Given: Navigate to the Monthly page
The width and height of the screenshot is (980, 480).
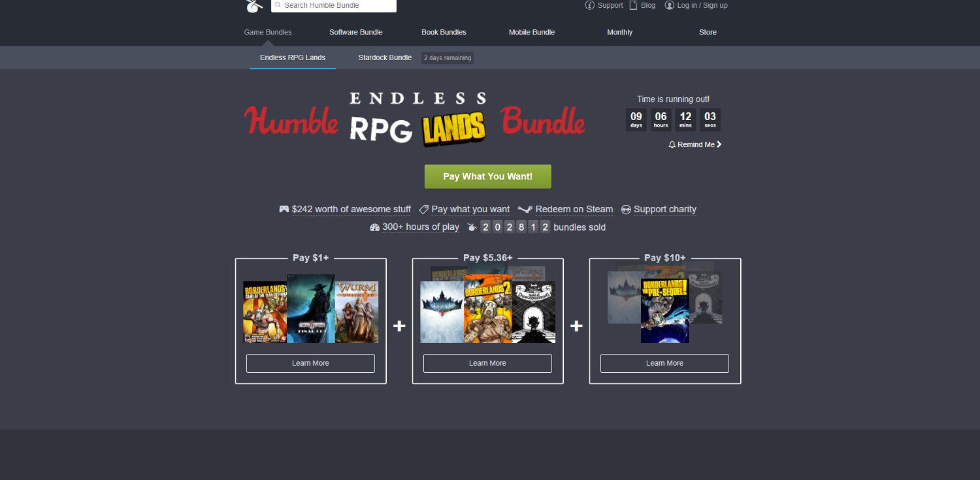Looking at the screenshot, I should (620, 32).
